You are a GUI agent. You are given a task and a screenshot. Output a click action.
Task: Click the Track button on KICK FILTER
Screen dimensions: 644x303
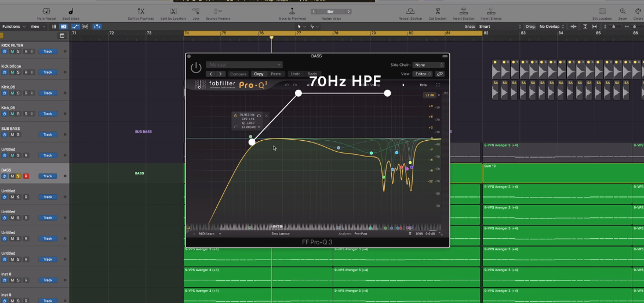(48, 52)
